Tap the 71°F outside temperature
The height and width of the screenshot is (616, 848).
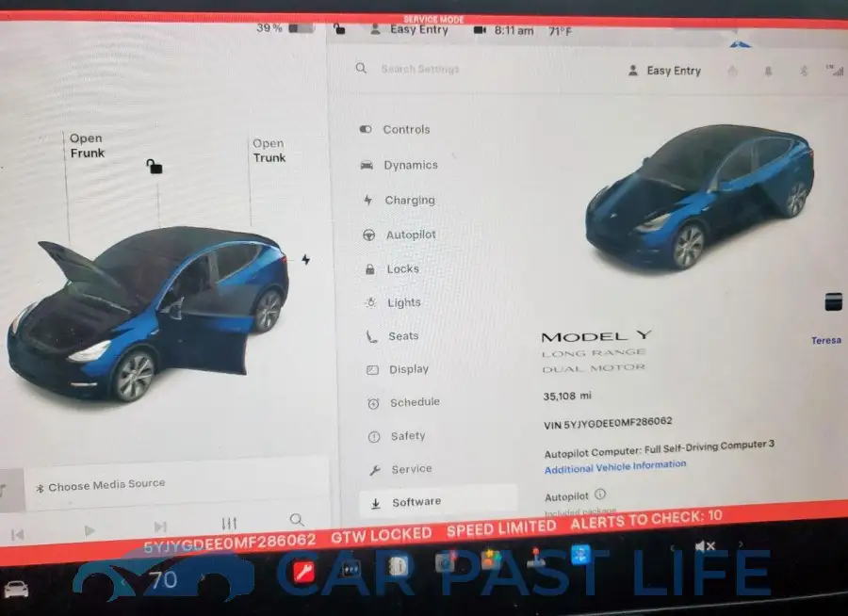click(x=561, y=31)
